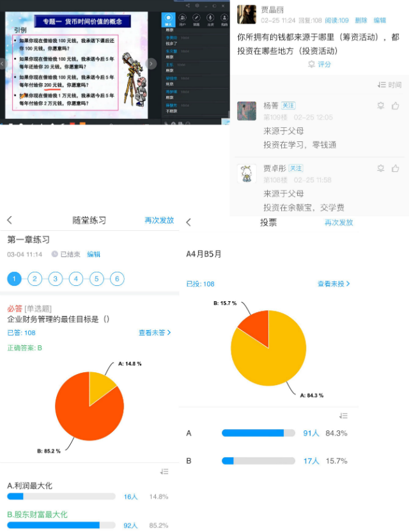Viewport: 409px width, 532px height.
Task: Open settings gear in live class window
Action: tap(197, 5)
